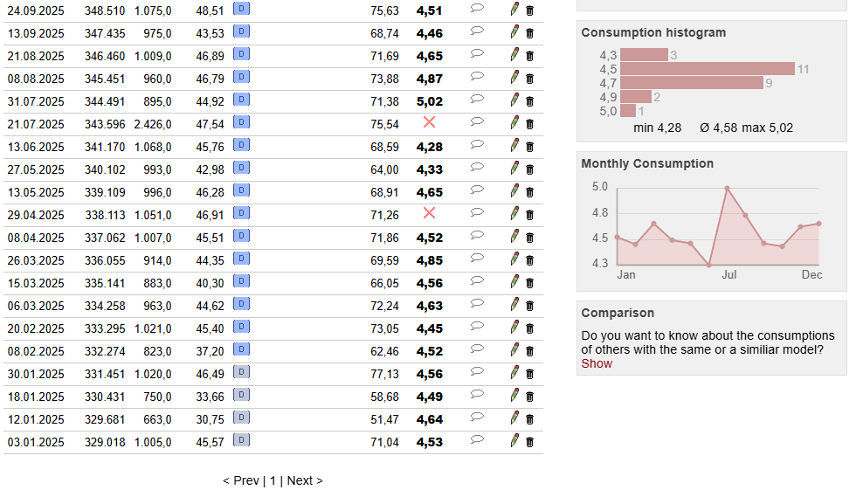
Task: Open comment bubble for 21.08.2025 entry
Action: [x=477, y=53]
